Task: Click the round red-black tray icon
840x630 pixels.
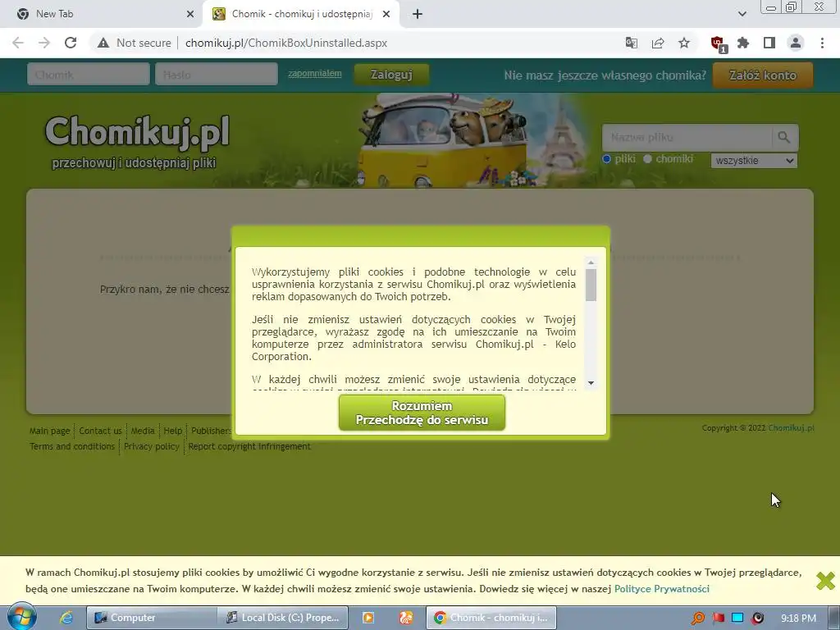Action: (x=757, y=619)
